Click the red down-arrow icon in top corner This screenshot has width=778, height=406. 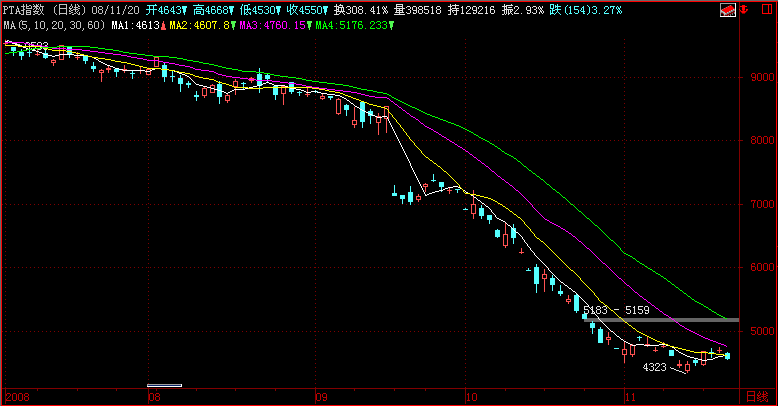click(x=744, y=9)
